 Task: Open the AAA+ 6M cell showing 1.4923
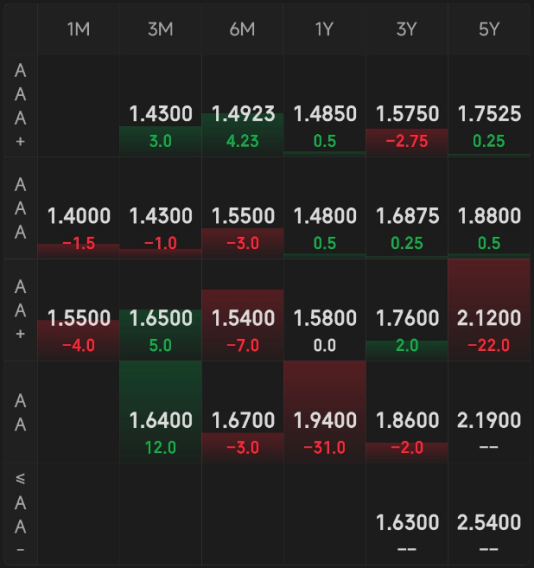[242, 105]
